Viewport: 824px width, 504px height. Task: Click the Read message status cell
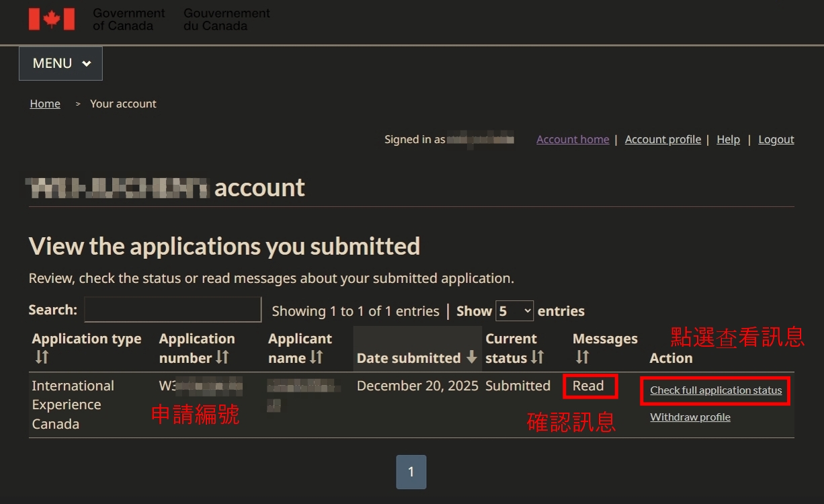588,386
